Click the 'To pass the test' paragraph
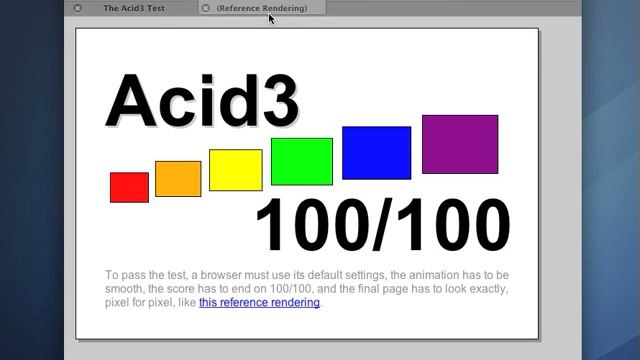 307,289
